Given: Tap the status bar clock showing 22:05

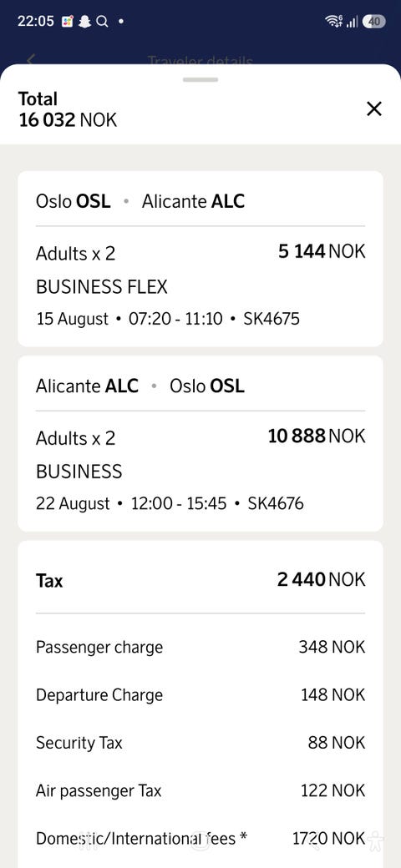Looking at the screenshot, I should coord(35,22).
